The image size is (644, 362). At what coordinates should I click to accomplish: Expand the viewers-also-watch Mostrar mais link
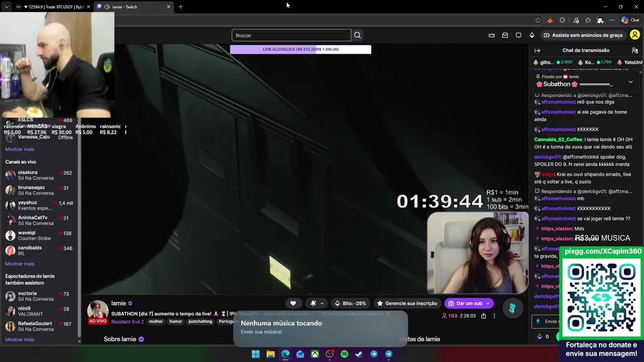click(20, 340)
